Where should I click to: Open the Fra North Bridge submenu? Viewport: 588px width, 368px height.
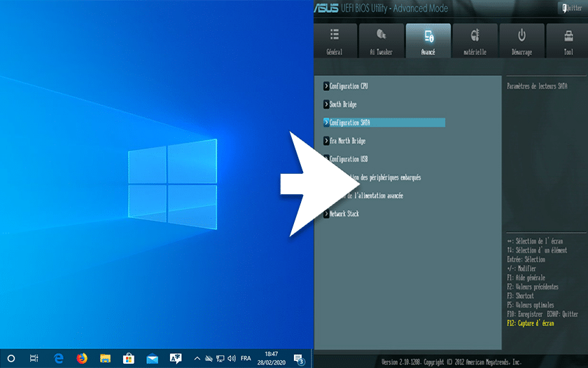[x=344, y=141]
